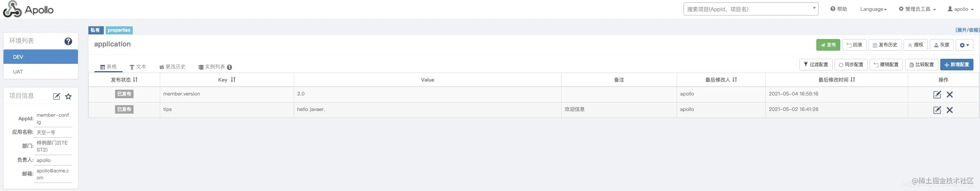The image size is (980, 191).
Task: Open the 更改历史 tab
Action: (173, 67)
